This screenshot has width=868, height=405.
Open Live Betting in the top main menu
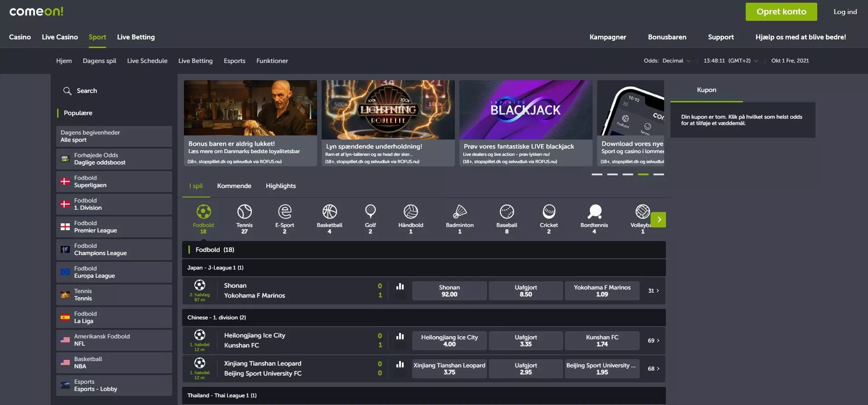click(x=136, y=37)
